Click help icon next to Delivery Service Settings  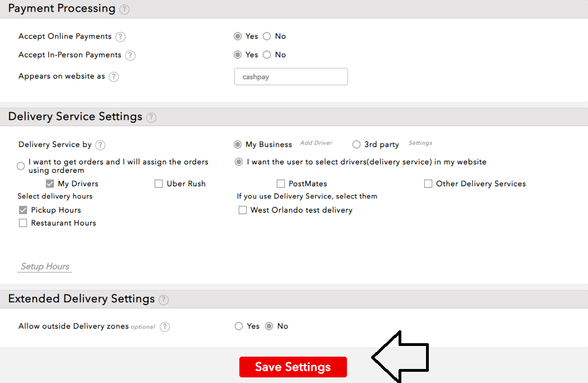point(151,118)
